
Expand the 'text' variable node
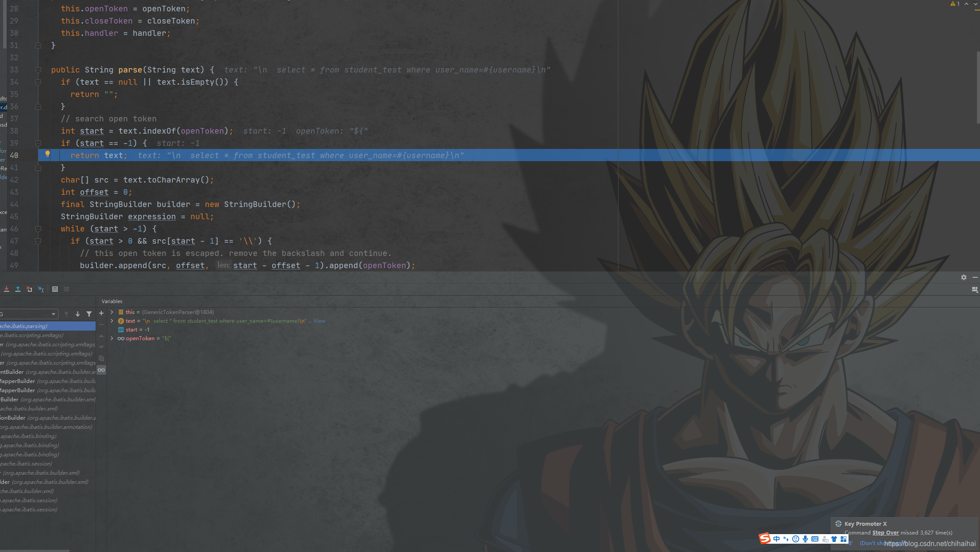(112, 321)
